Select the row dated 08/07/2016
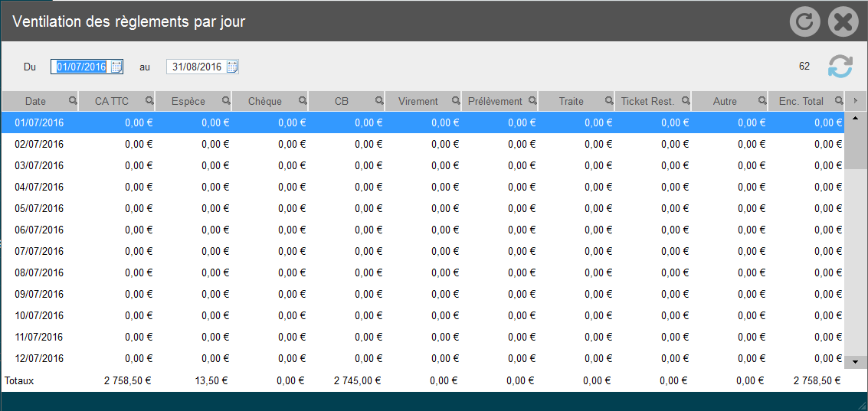The image size is (868, 411). tap(423, 272)
